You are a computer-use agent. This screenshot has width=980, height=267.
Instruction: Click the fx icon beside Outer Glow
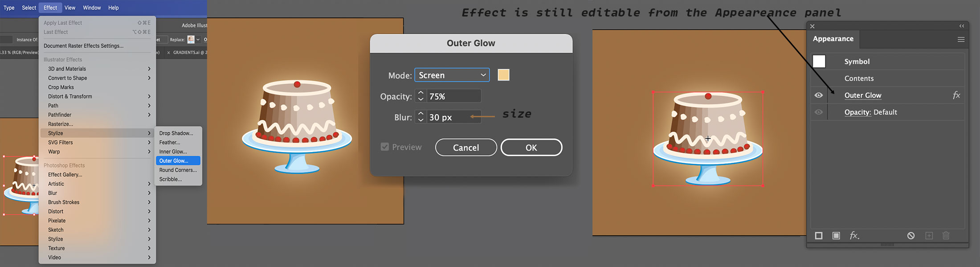point(956,95)
